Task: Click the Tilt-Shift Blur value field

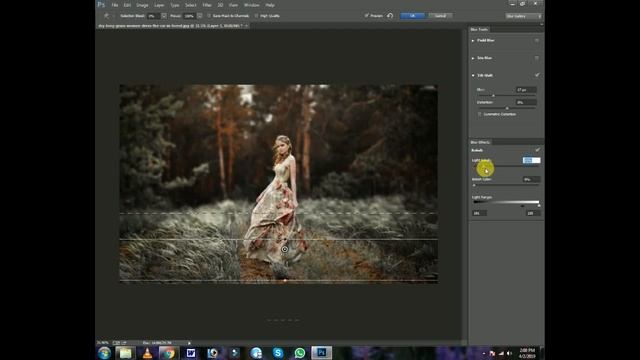Action: pyautogui.click(x=526, y=89)
